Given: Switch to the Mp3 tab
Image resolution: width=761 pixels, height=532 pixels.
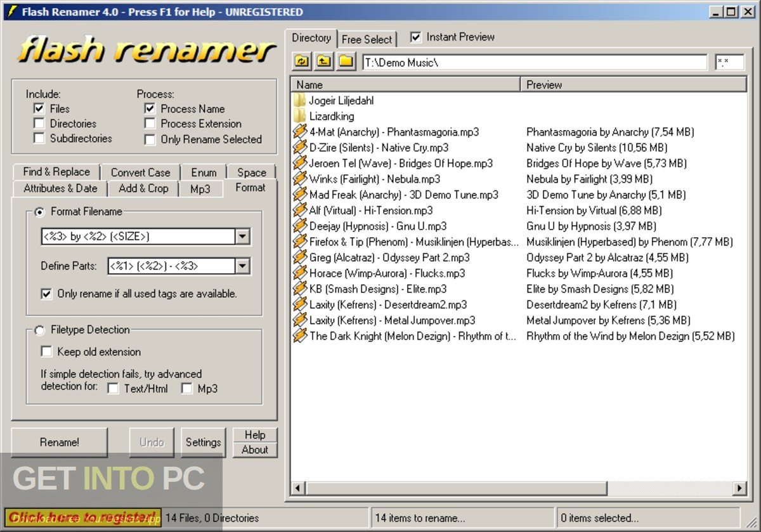Looking at the screenshot, I should point(200,188).
